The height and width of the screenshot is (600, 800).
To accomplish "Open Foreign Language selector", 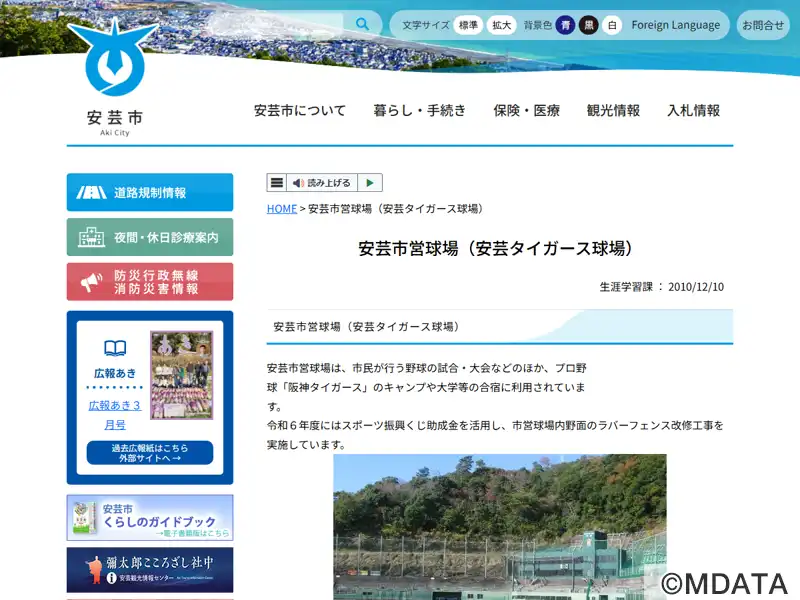I will coord(675,25).
